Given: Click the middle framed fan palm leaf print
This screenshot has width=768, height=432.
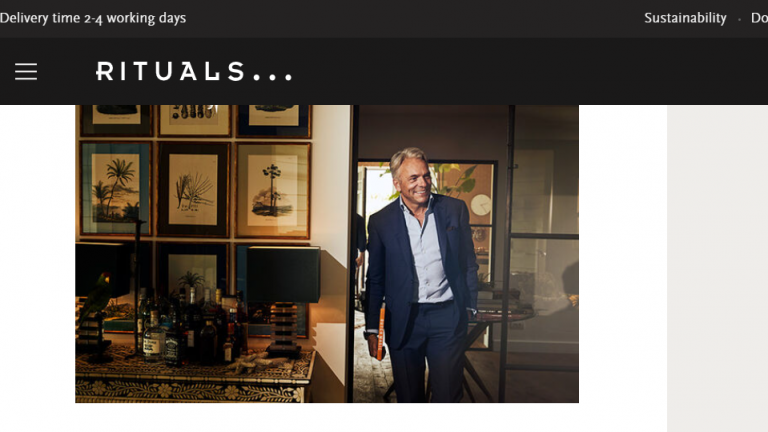Looking at the screenshot, I should pyautogui.click(x=193, y=189).
